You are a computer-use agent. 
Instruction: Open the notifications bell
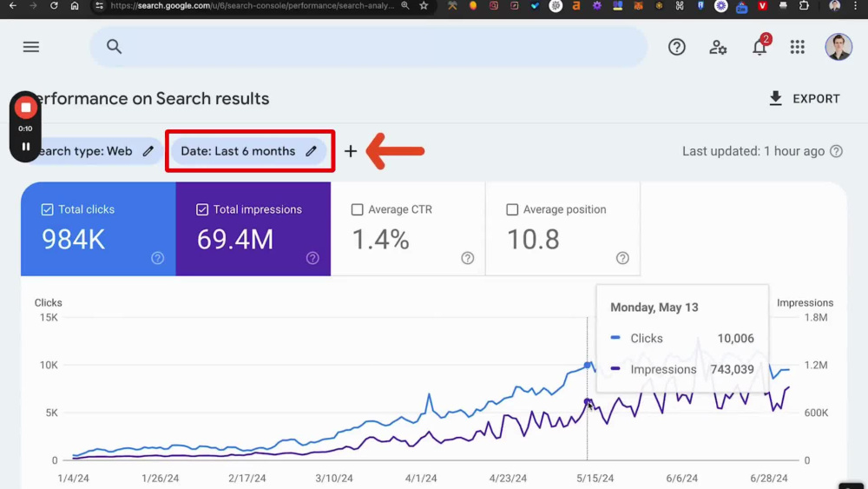click(x=759, y=48)
